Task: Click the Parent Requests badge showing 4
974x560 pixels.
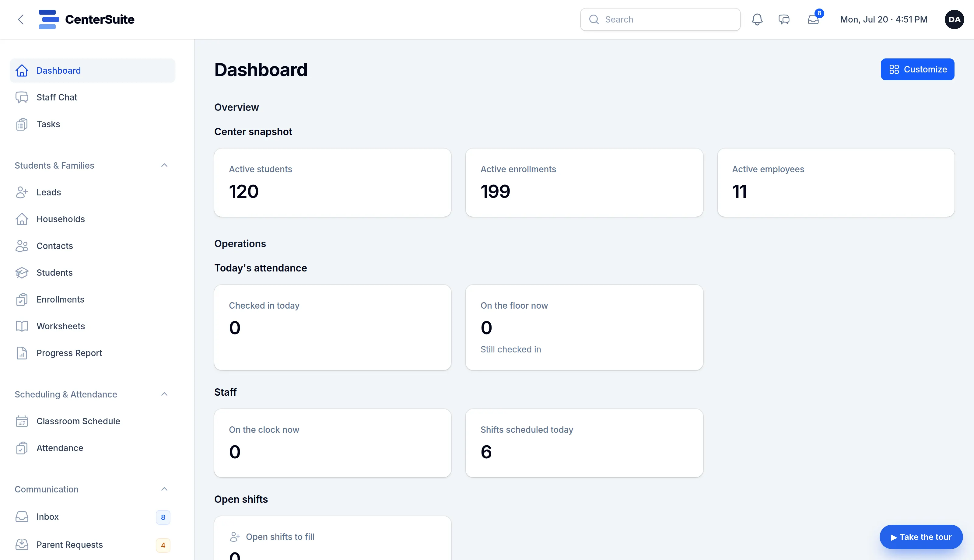Action: click(163, 545)
